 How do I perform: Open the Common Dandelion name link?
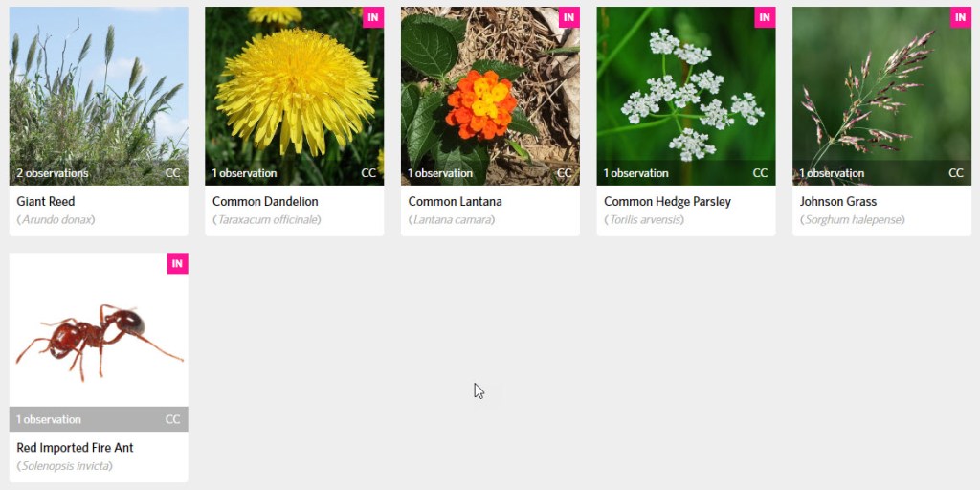[265, 202]
